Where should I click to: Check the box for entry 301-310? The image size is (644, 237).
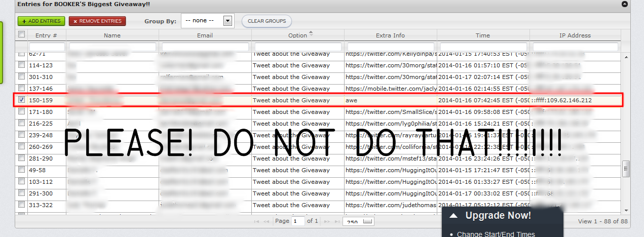point(21,76)
